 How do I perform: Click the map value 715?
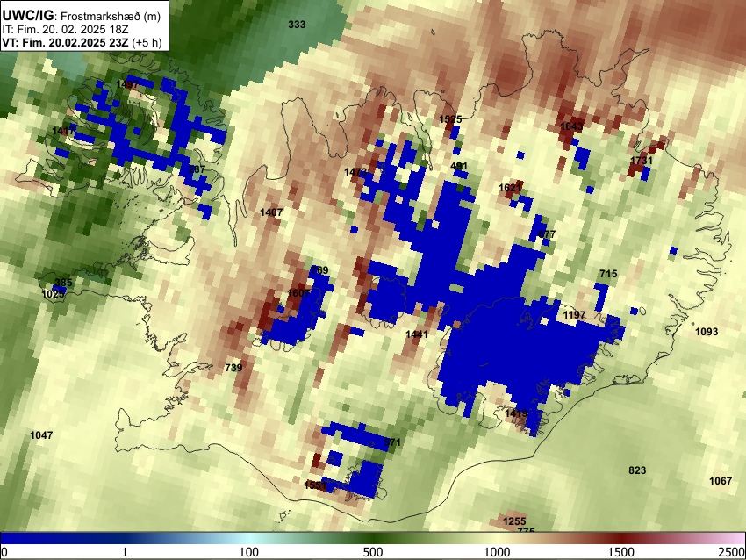point(608,274)
